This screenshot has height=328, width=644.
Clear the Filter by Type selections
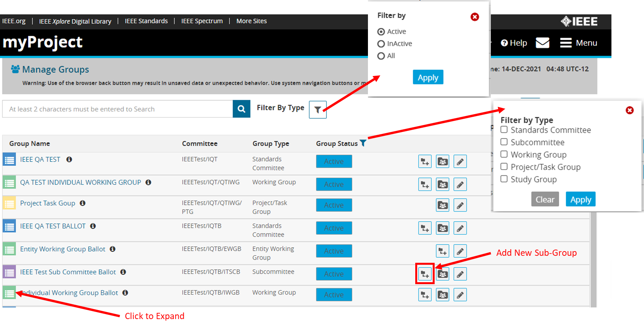point(545,199)
